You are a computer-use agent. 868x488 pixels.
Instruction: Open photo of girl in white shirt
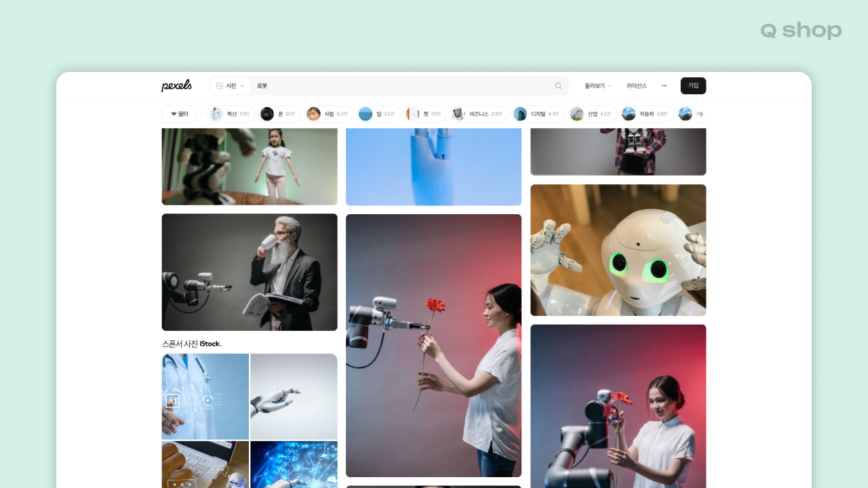click(250, 166)
